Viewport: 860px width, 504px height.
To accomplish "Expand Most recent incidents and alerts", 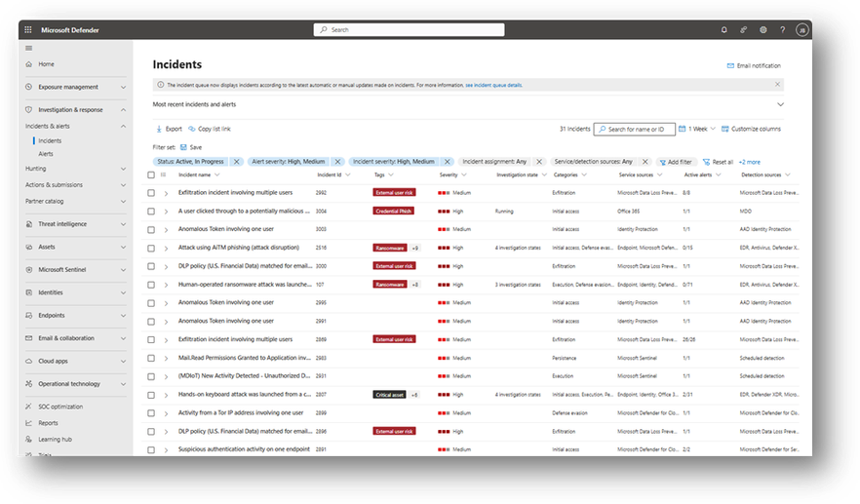I will coord(780,104).
